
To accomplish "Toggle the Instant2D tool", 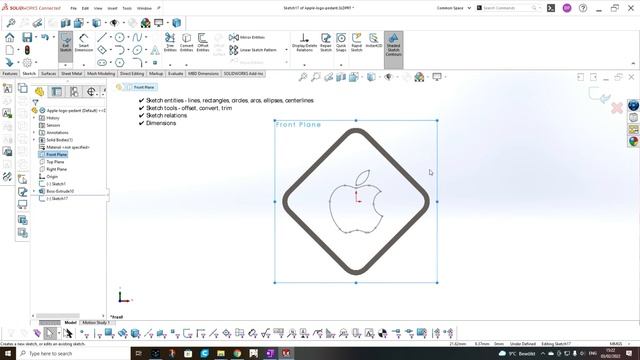I will 373,41.
